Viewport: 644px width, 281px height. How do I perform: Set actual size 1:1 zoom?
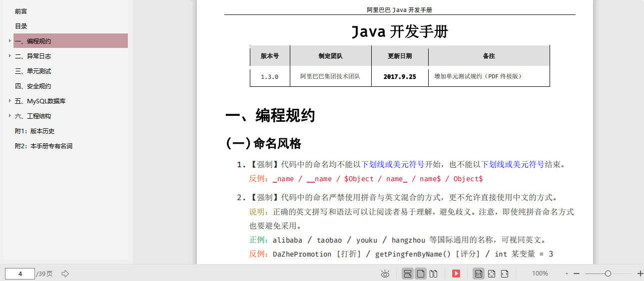(479, 274)
